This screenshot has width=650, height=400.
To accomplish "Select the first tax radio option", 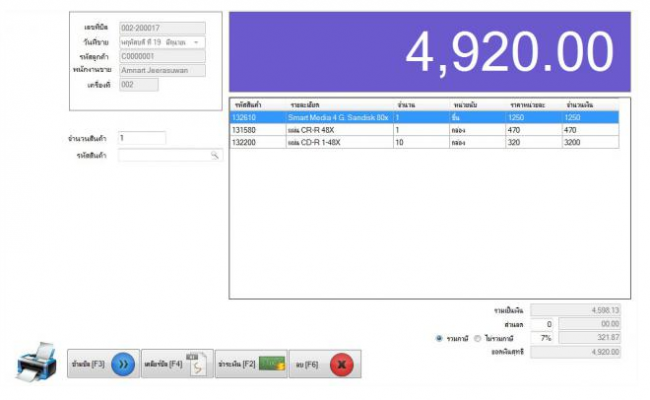I will click(439, 338).
